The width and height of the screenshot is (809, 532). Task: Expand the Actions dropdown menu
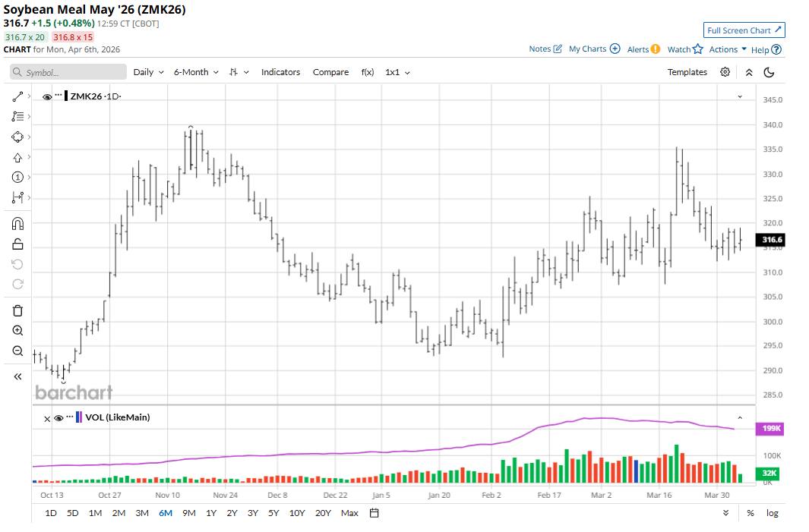click(728, 49)
